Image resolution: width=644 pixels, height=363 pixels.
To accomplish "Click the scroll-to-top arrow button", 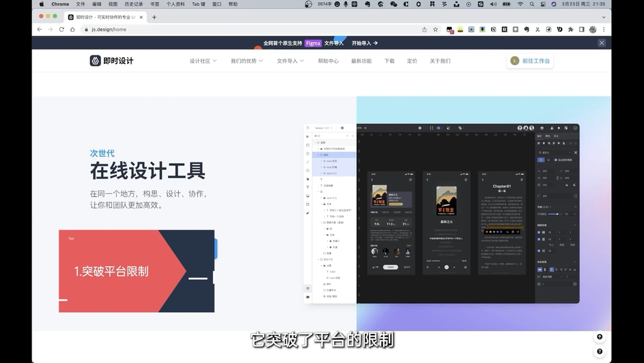I will (600, 337).
